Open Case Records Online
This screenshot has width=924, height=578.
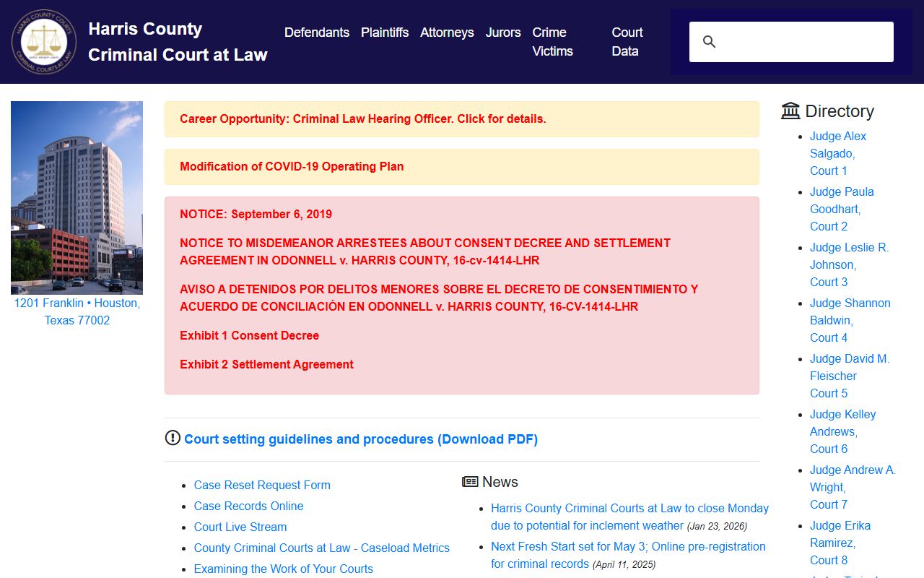pos(248,506)
